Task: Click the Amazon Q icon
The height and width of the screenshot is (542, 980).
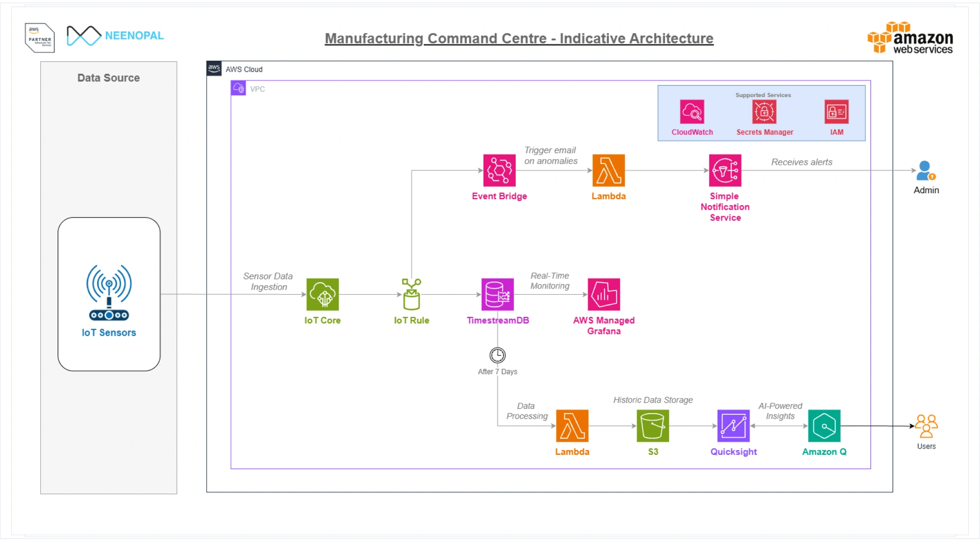Action: click(x=824, y=426)
